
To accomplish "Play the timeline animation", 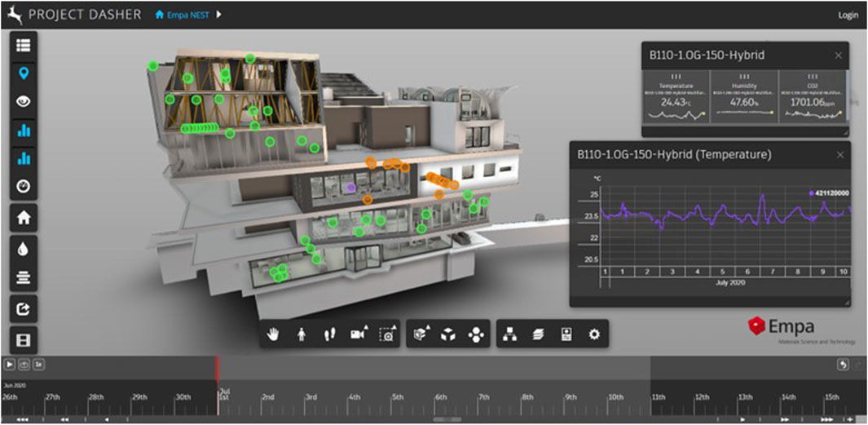I will point(10,365).
